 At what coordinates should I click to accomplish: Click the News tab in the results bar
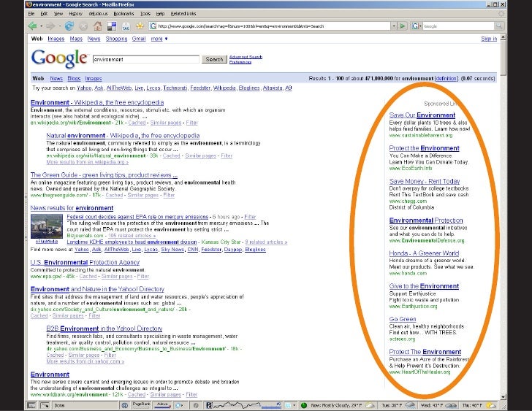(x=56, y=78)
